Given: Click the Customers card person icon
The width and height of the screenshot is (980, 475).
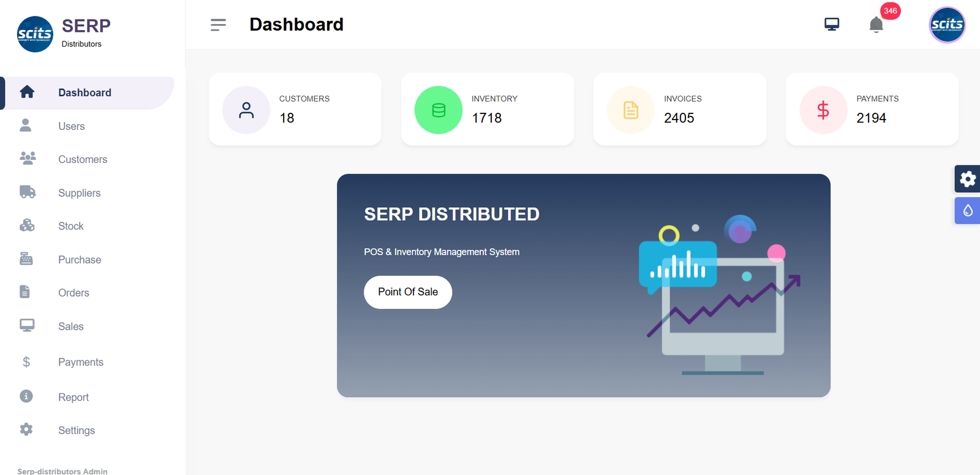Looking at the screenshot, I should pyautogui.click(x=246, y=110).
